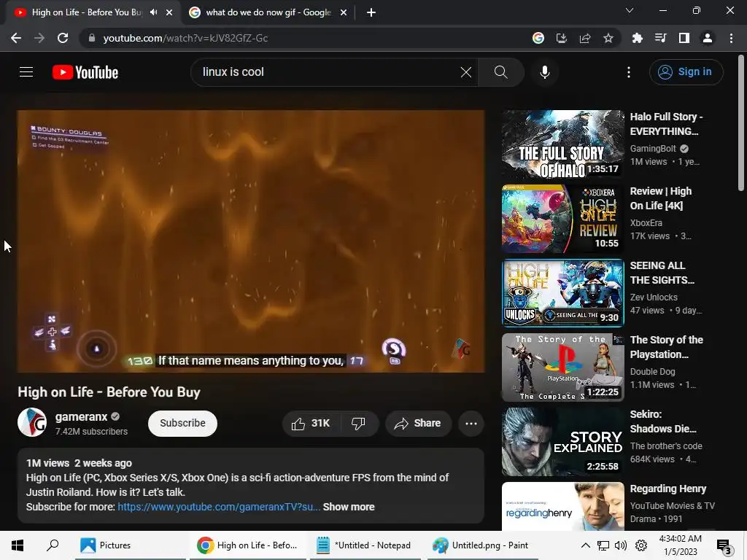Open Chrome tab search chevron

click(x=630, y=10)
